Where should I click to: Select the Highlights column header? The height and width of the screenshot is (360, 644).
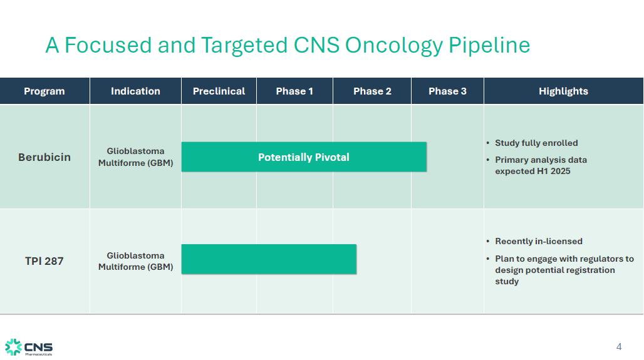563,91
